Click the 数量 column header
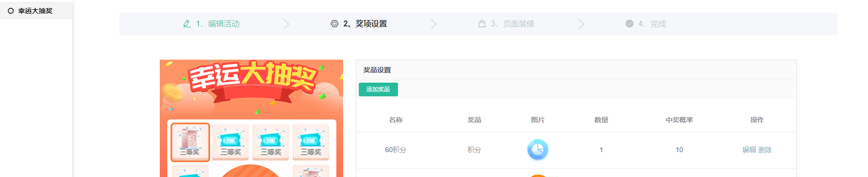868x177 pixels. coord(601,120)
